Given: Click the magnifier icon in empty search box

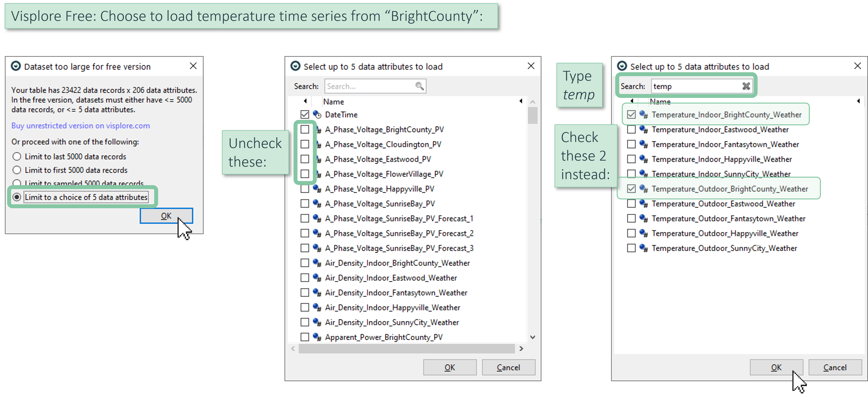Looking at the screenshot, I should [419, 86].
